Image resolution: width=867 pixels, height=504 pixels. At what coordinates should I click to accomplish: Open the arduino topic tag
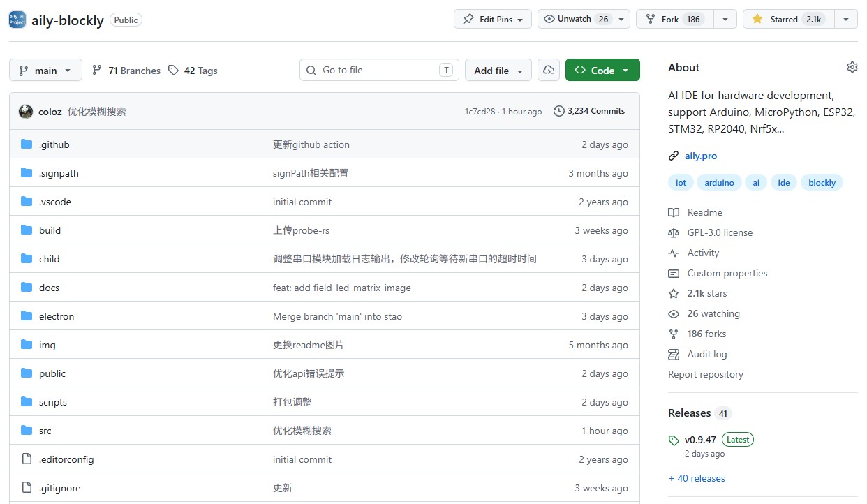[719, 182]
